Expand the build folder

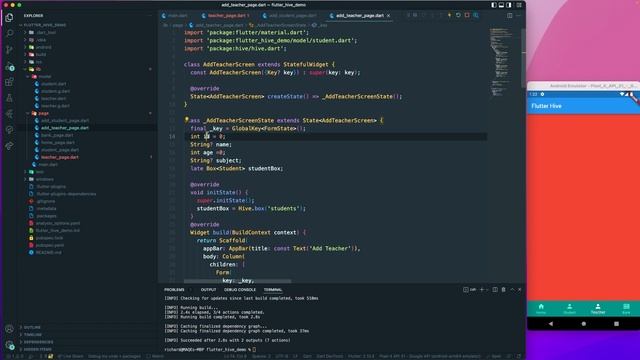coord(88,54)
